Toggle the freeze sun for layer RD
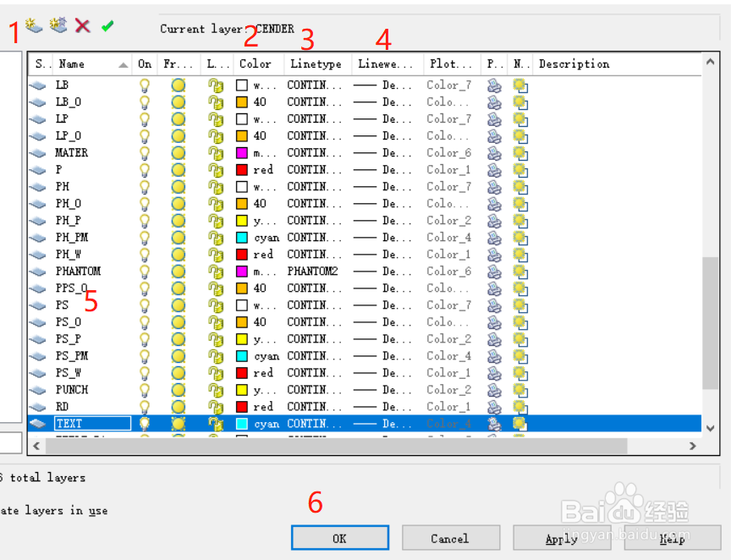This screenshot has width=731, height=560. pos(178,407)
